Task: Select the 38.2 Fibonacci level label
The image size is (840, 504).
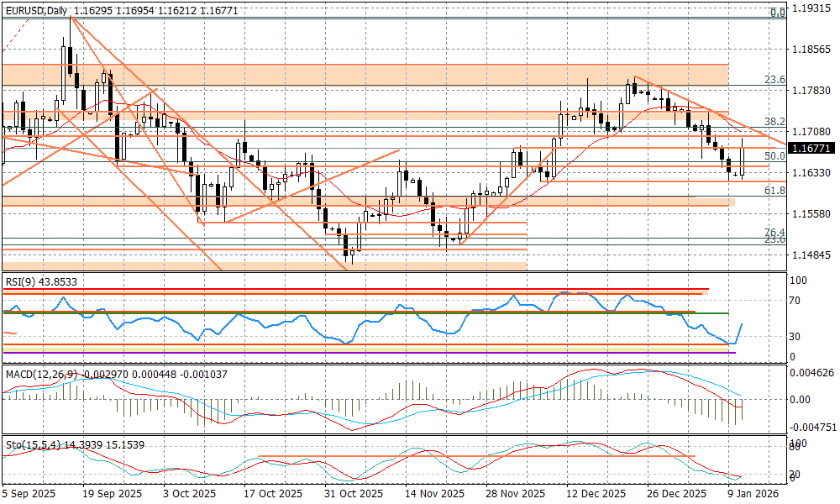Action: (774, 122)
